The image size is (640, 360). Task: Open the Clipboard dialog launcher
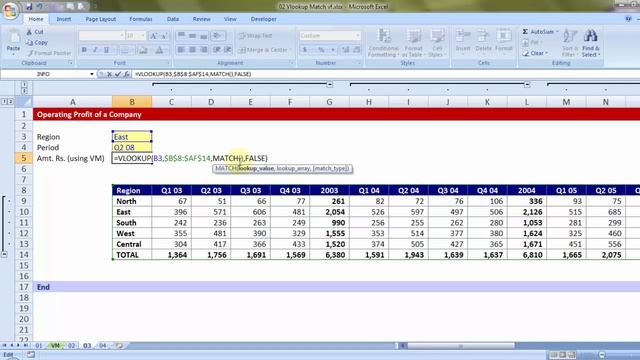point(70,63)
